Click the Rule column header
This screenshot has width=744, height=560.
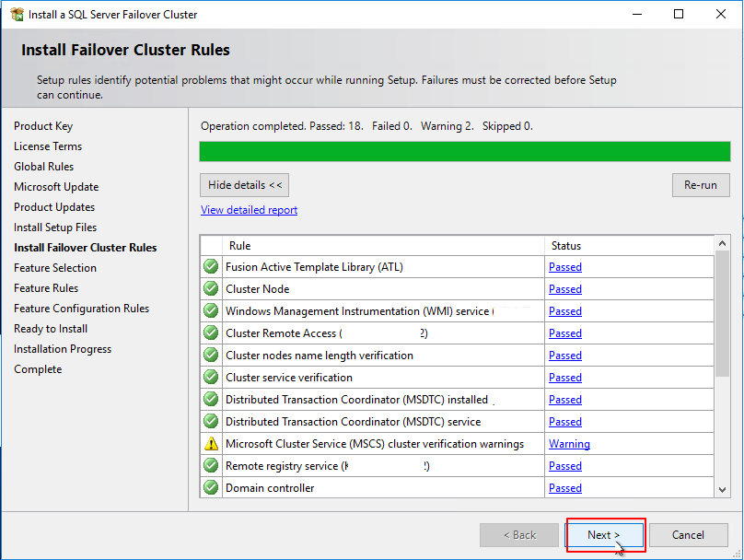point(383,246)
